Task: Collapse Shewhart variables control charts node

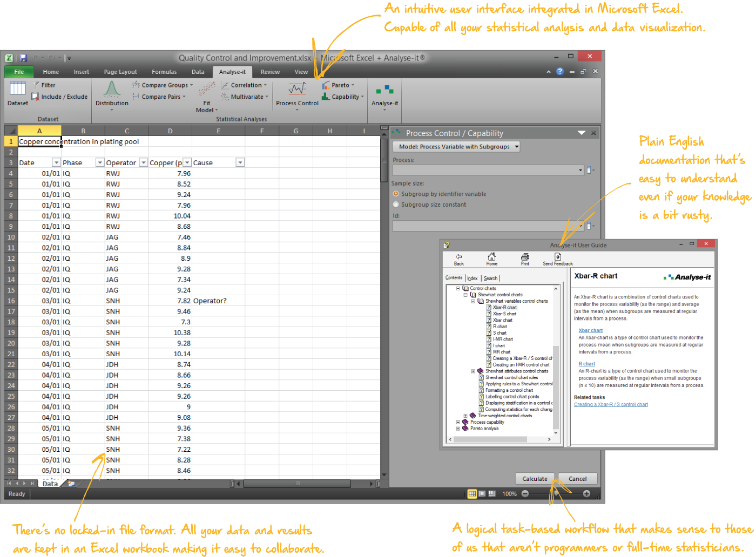Action: coord(473,301)
